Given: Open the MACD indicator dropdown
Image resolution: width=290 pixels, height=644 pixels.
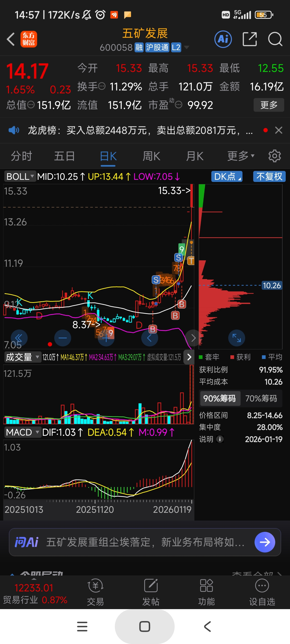Looking at the screenshot, I should [23, 432].
